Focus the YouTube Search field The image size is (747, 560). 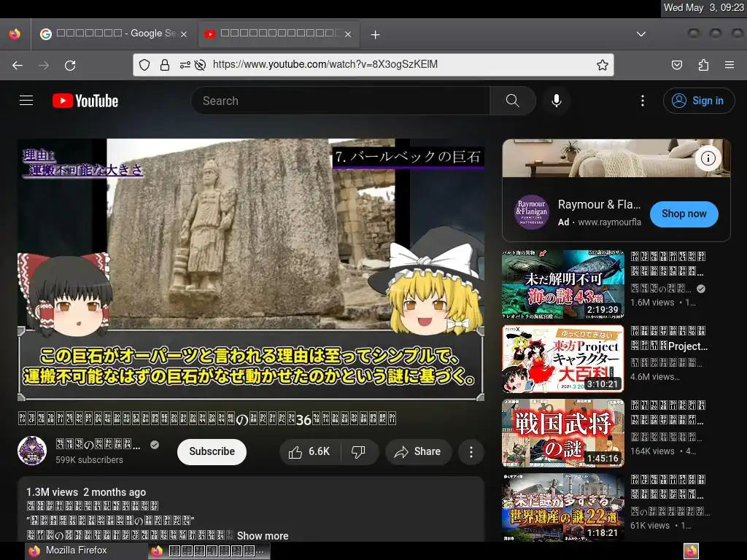[341, 101]
